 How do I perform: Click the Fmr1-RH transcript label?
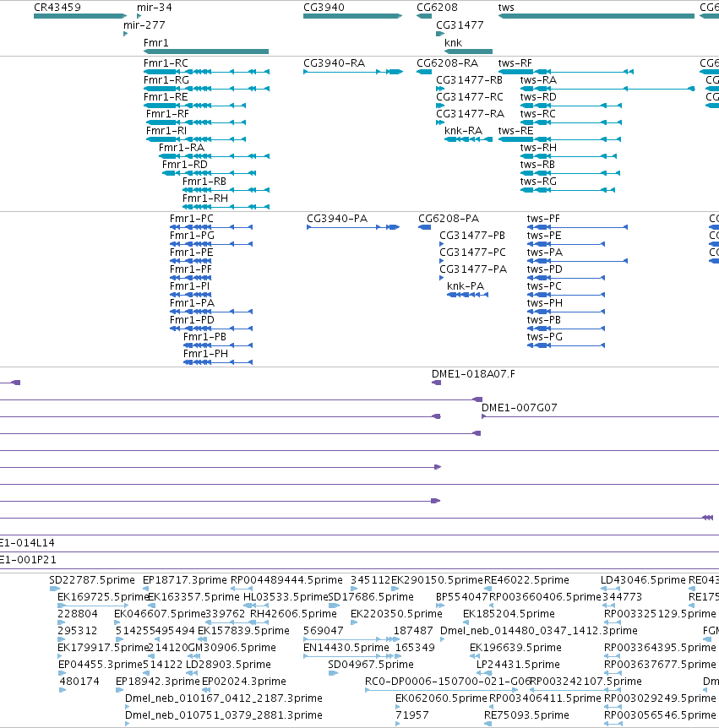pos(205,198)
